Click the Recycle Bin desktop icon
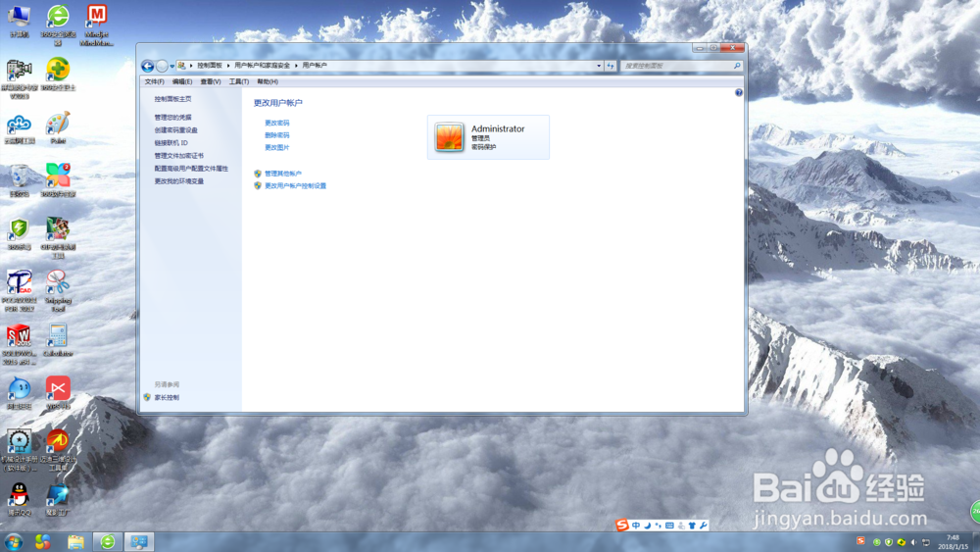This screenshot has width=980, height=552. 20,181
